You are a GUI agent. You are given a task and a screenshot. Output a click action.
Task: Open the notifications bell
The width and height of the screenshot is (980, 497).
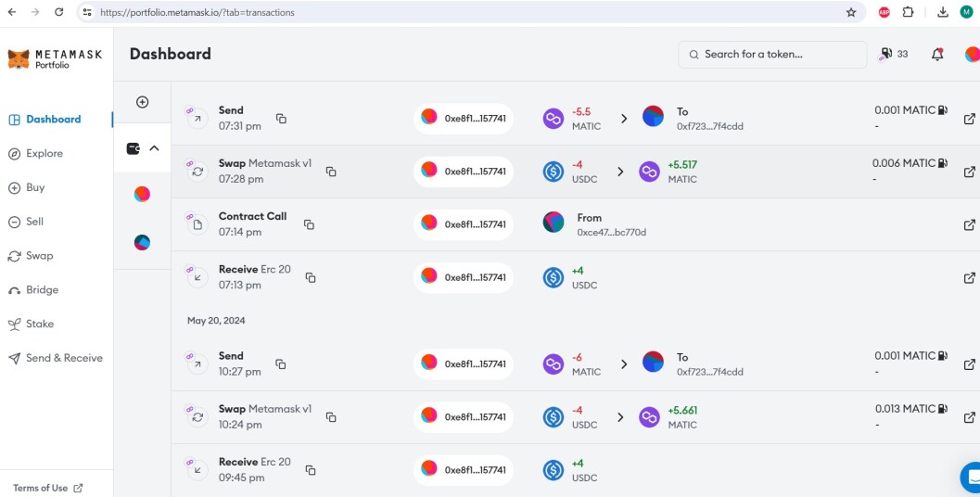pos(936,55)
